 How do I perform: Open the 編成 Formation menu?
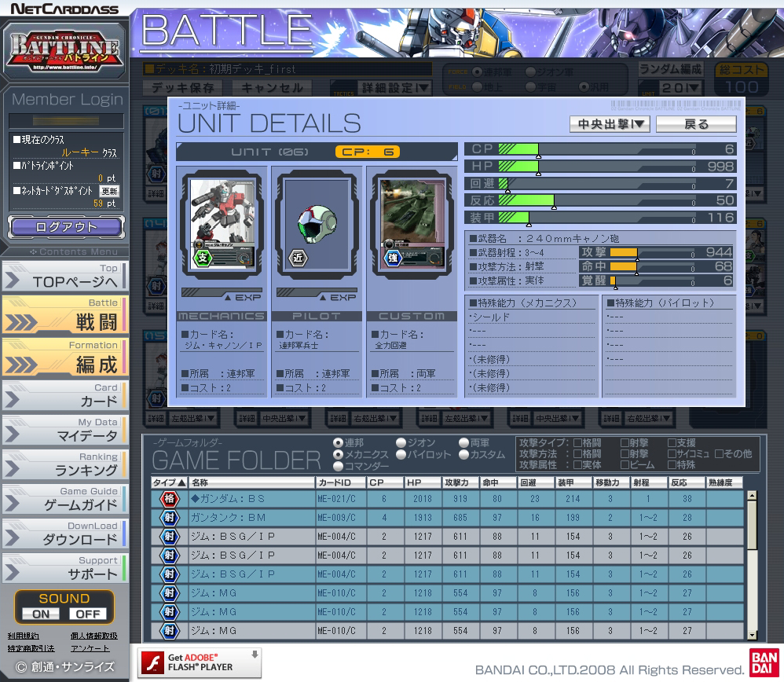65,357
